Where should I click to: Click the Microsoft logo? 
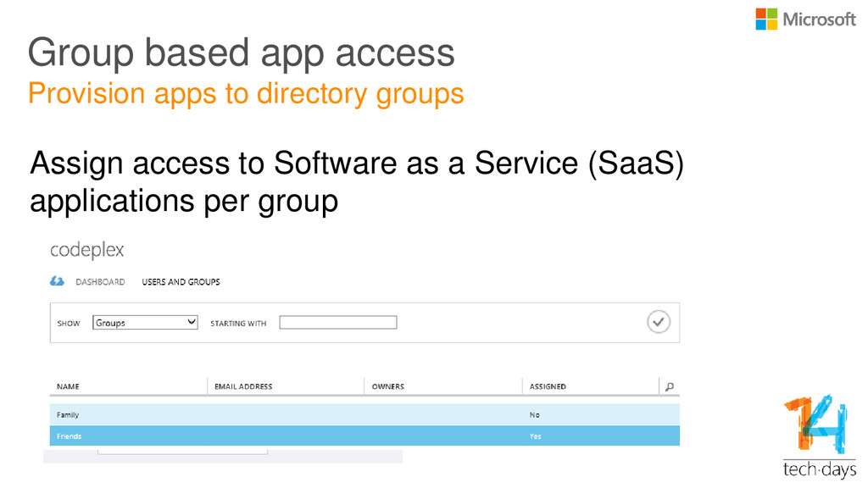pos(805,19)
